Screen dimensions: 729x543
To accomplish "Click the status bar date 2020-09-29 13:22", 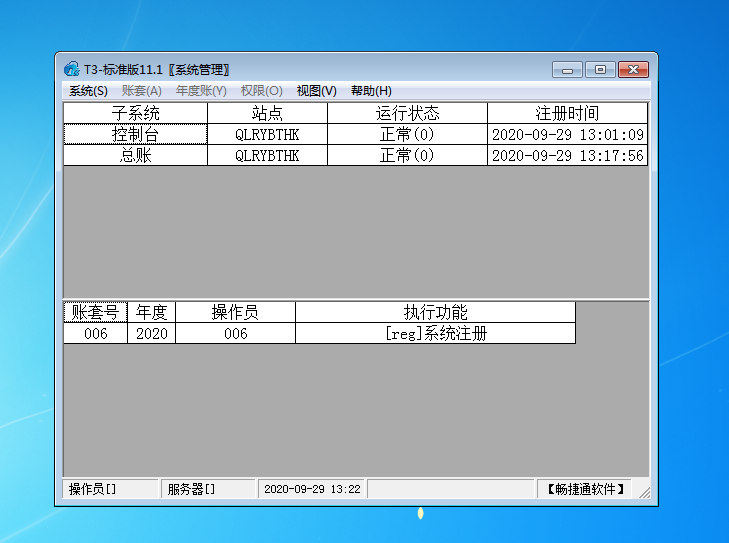I will pos(312,489).
